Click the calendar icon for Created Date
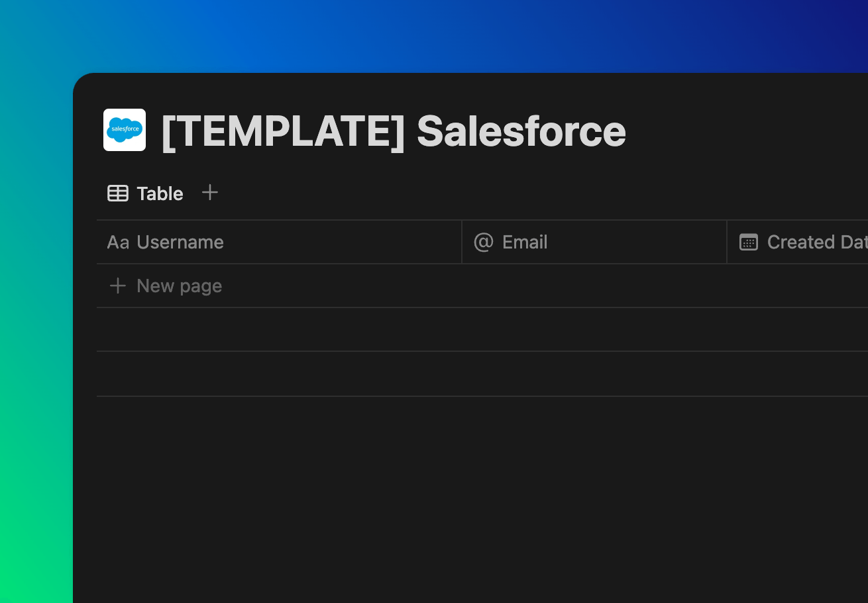Screen dimensions: 868x603 tap(749, 243)
